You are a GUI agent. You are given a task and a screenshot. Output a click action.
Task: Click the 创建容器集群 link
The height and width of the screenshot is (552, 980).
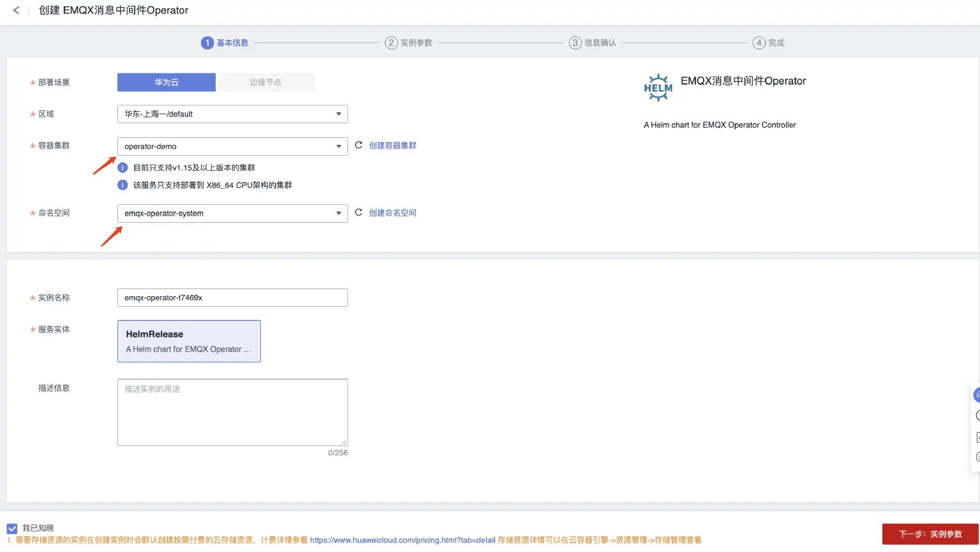(x=392, y=145)
